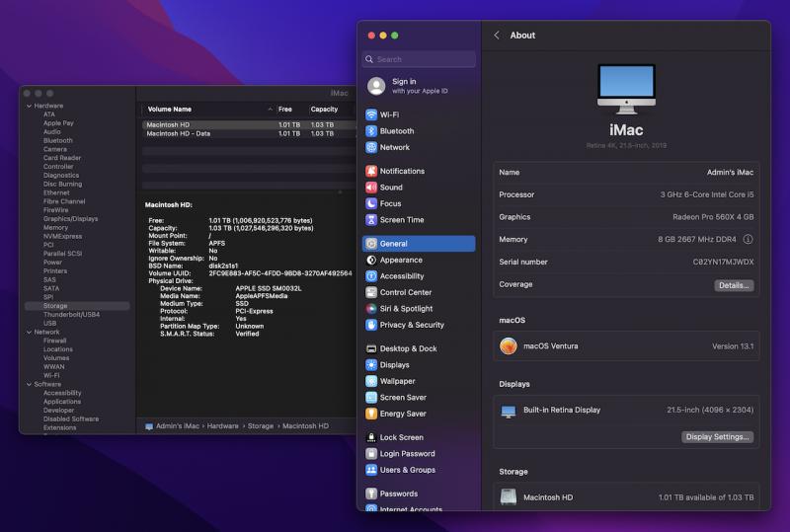Select Graphics/Displays in hardware list
The width and height of the screenshot is (790, 532).
[x=70, y=219]
